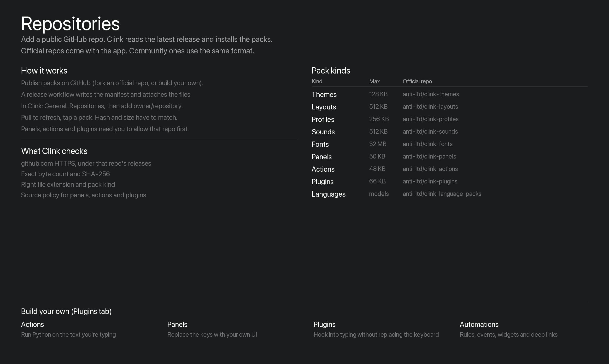Click the "Official repo" column header
Image resolution: width=609 pixels, height=364 pixels.
[x=417, y=81]
